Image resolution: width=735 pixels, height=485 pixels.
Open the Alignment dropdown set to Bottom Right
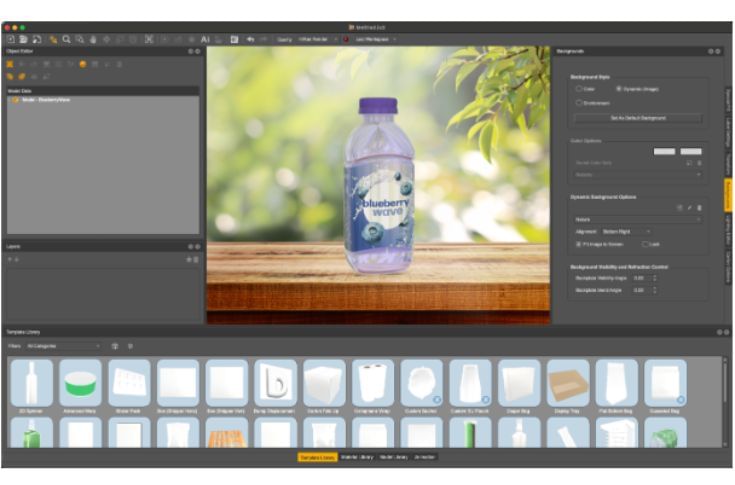[x=626, y=231]
